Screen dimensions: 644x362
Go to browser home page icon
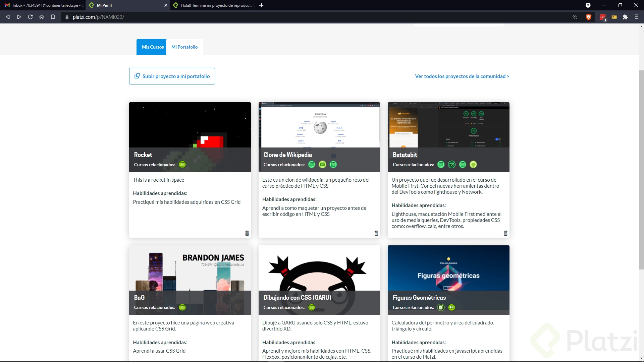pos(42,17)
